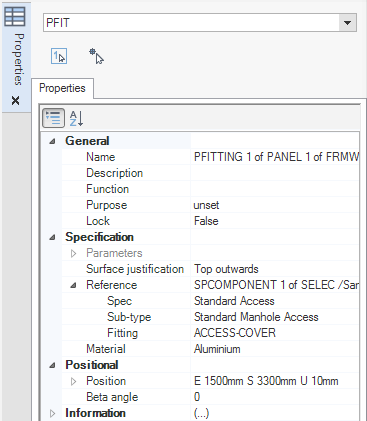Viewport: 367px width, 421px height.
Task: Select the Surface justification label
Action: [135, 269]
